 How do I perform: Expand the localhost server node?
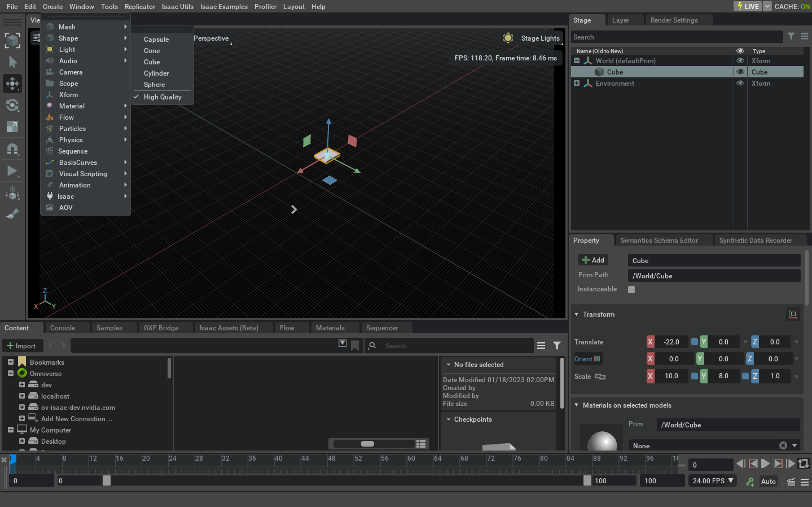tap(22, 396)
